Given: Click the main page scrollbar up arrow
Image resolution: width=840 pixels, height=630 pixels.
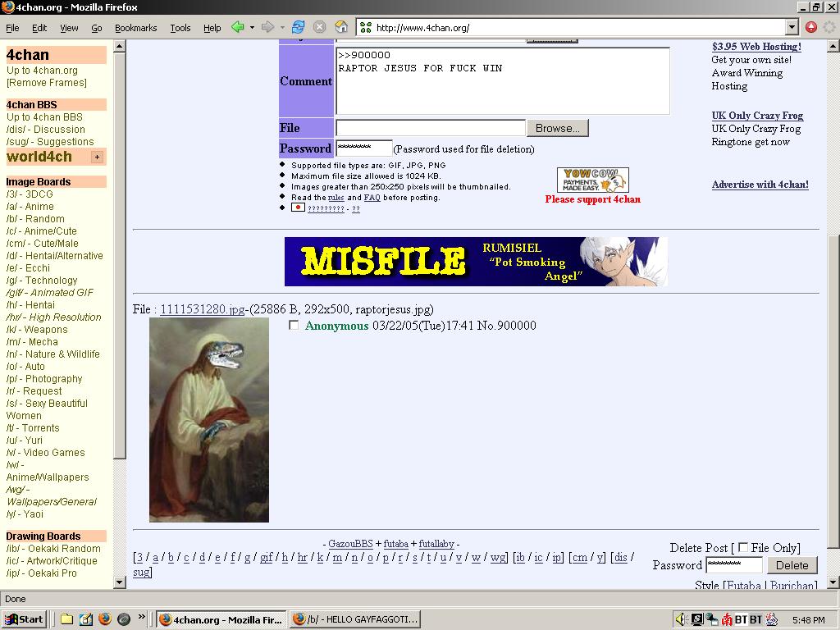Looking at the screenshot, I should click(x=833, y=47).
